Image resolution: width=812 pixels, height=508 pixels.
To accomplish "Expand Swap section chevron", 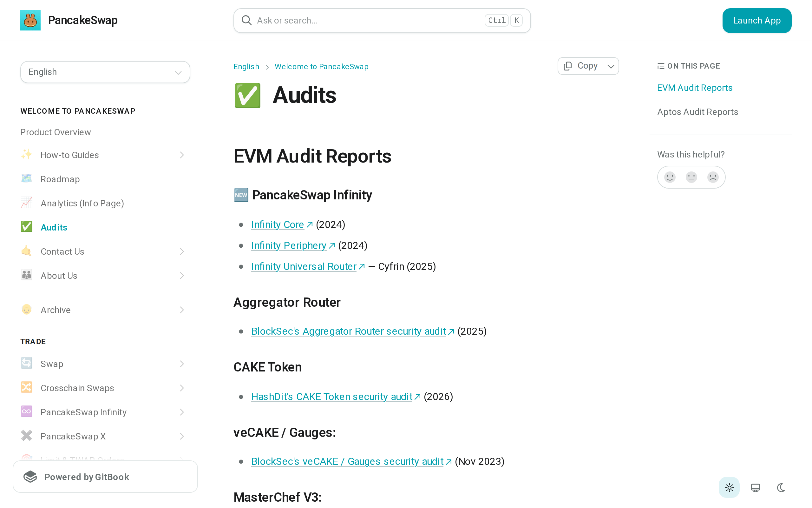I will 182,364.
